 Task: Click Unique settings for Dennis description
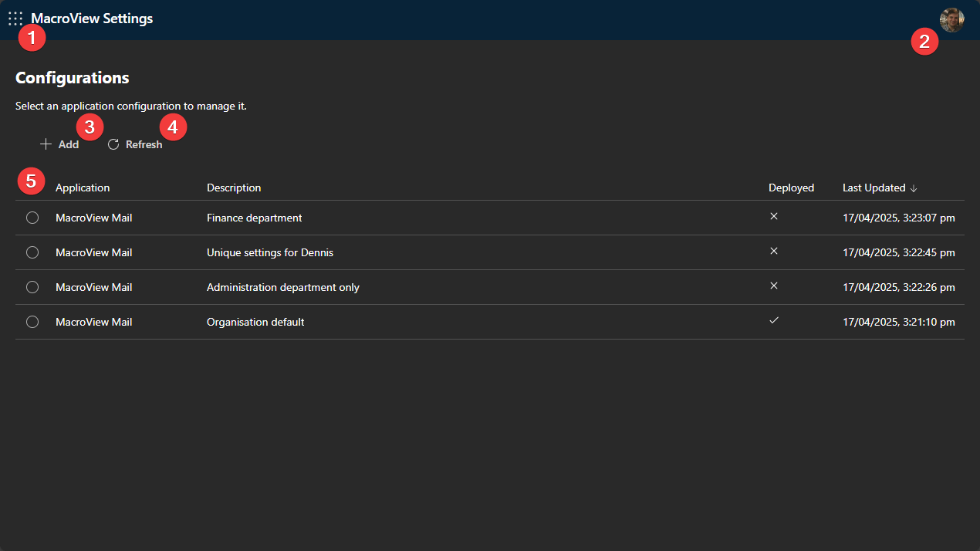pyautogui.click(x=270, y=252)
